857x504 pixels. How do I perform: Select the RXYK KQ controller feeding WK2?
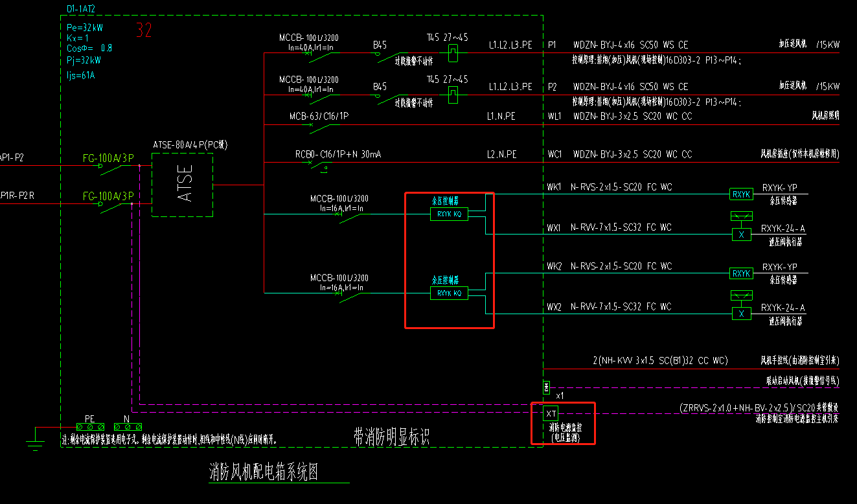click(449, 293)
